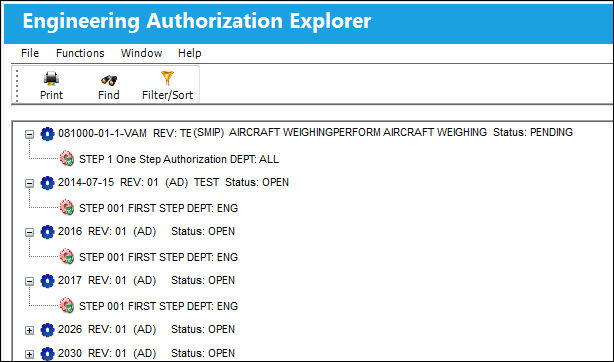Click the gear icon for 2014-07-15 entry
Image resolution: width=614 pixels, height=362 pixels.
tap(47, 183)
